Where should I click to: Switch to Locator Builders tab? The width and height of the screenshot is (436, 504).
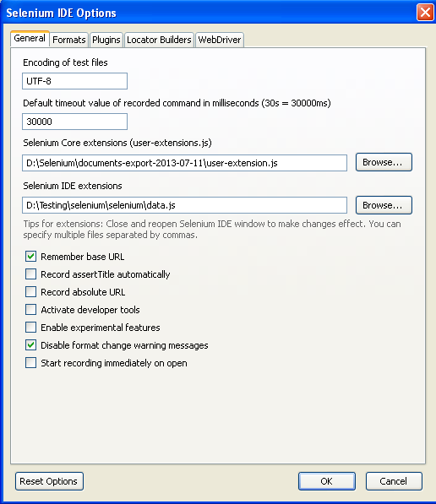pyautogui.click(x=159, y=40)
